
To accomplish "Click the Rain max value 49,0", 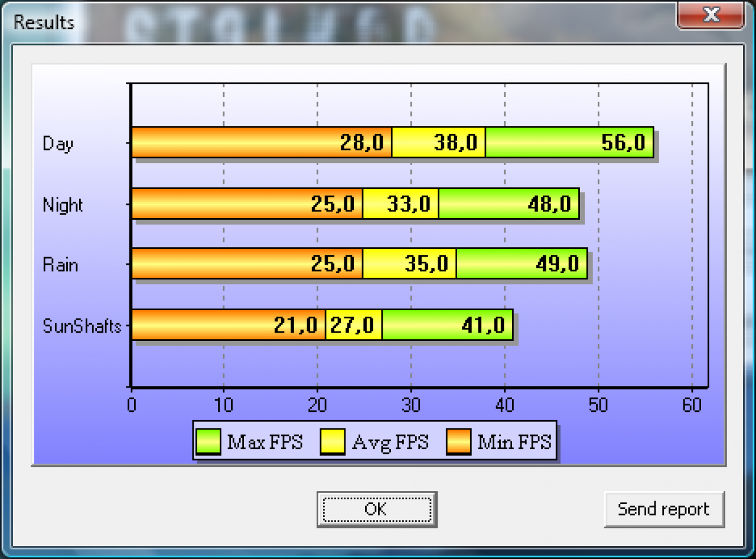I will click(558, 264).
